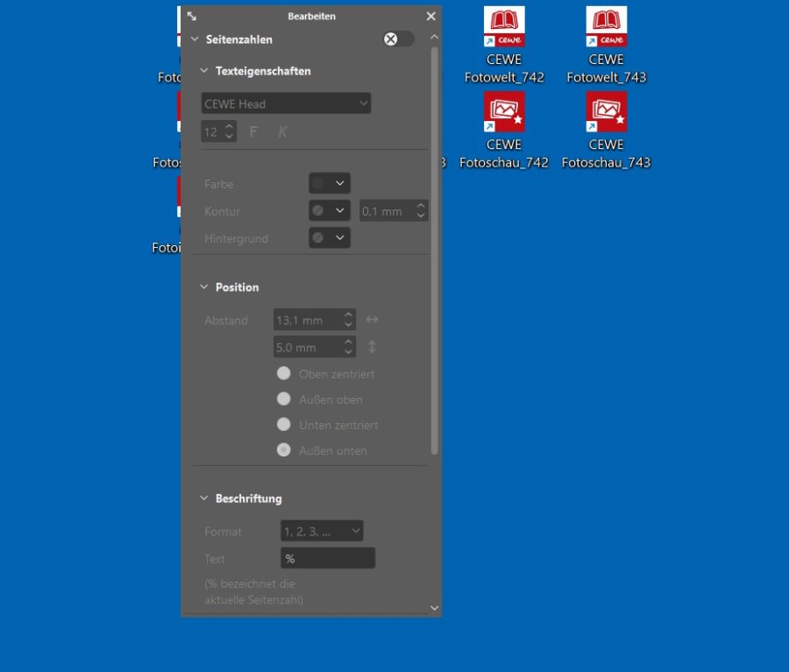Toggle bold F formatting button
This screenshot has width=789, height=672.
tap(253, 131)
